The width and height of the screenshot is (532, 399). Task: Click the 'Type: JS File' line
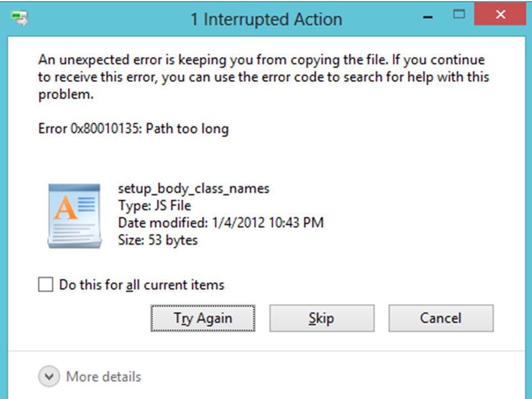(155, 206)
